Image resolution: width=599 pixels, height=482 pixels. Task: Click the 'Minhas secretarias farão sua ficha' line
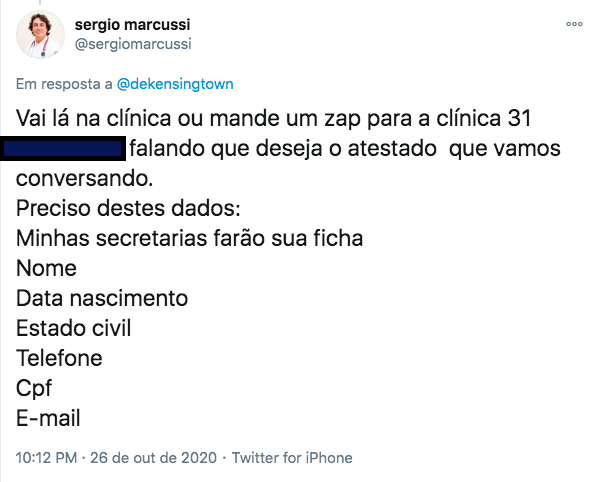click(x=189, y=238)
